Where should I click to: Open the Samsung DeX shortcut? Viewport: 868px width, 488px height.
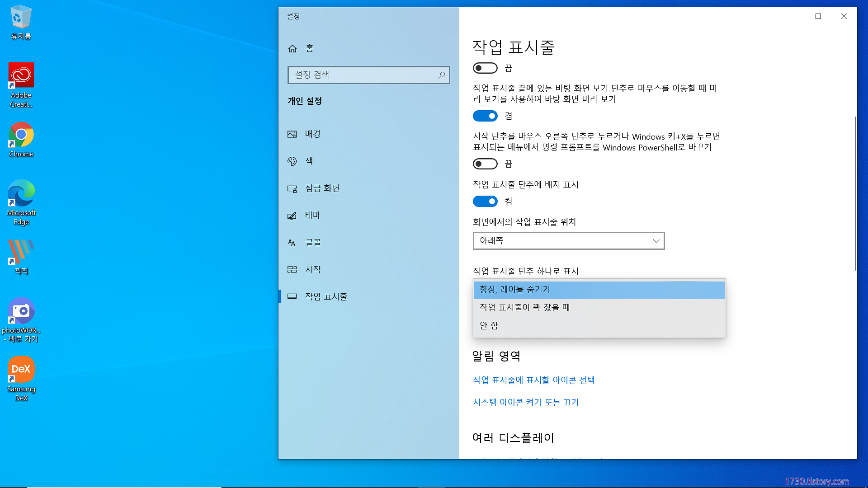point(21,370)
